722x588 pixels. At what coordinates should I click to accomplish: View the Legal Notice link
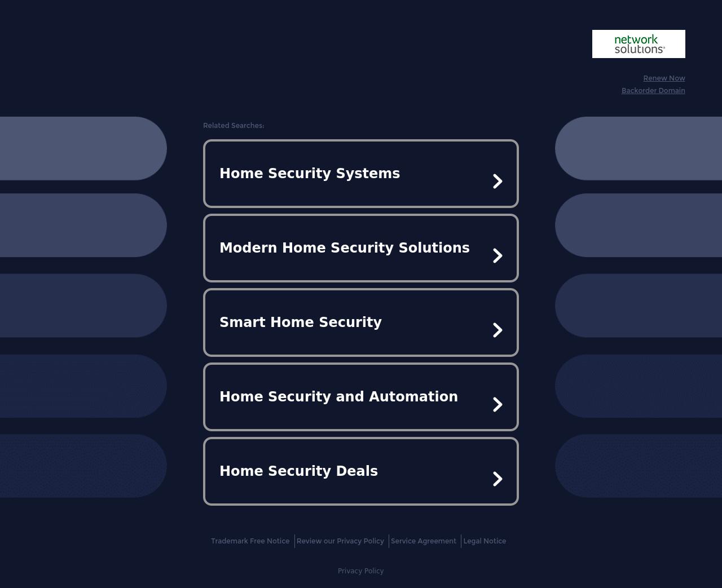(485, 541)
